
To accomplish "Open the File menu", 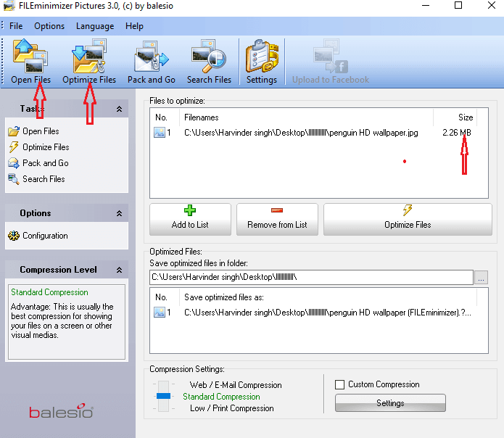I will click(x=16, y=26).
